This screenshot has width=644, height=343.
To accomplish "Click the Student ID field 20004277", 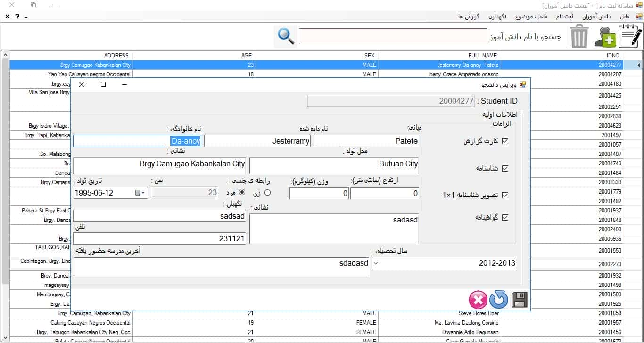I will 391,101.
